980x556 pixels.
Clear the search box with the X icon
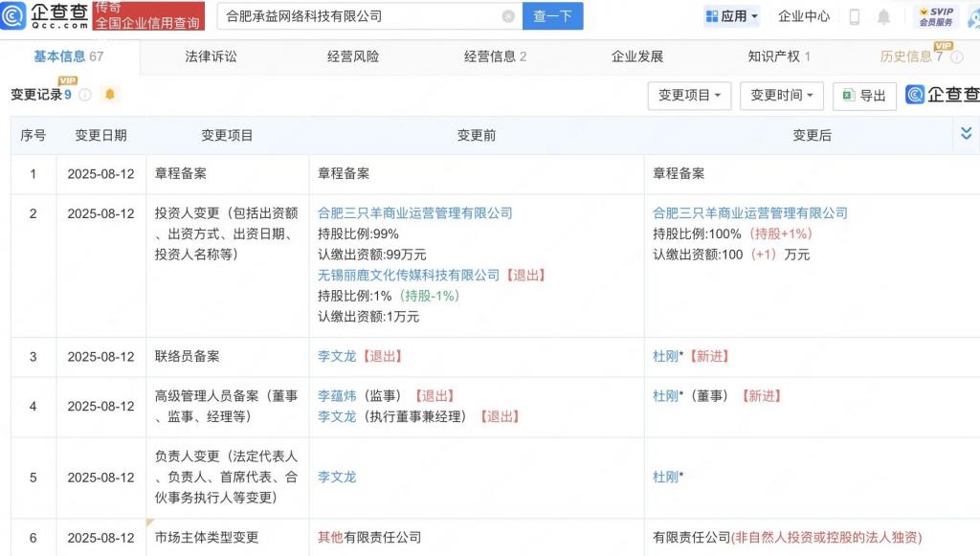[508, 16]
